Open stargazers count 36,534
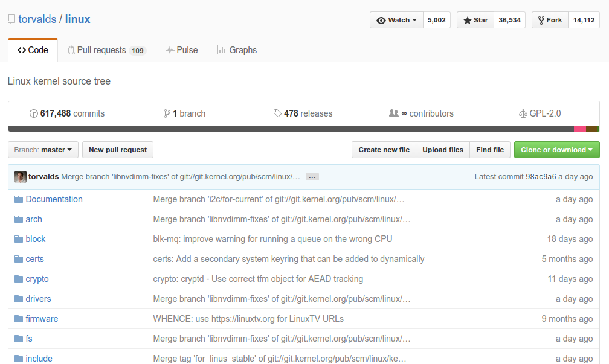The image size is (609, 364). pos(509,20)
